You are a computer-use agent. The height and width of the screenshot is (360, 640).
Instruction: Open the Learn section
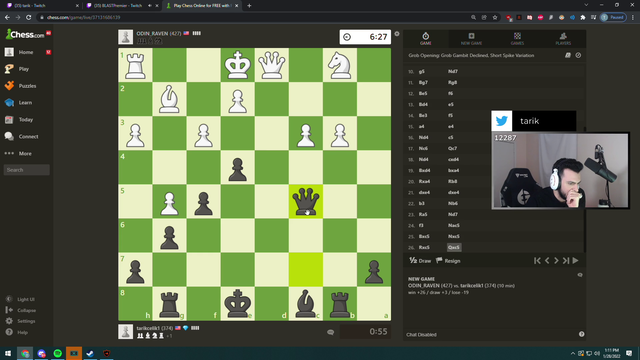pos(25,103)
